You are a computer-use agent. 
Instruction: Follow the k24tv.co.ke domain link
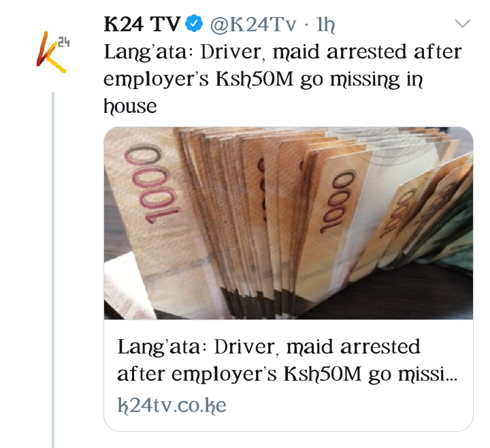pyautogui.click(x=172, y=405)
